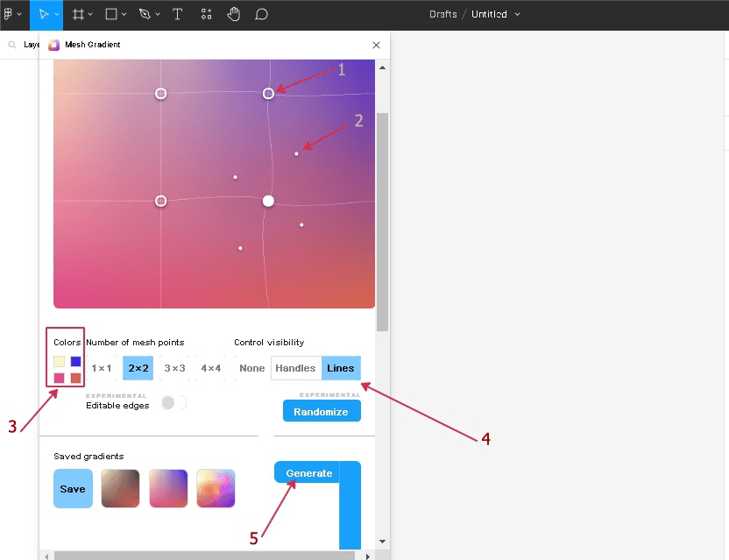Click the Randomize button
This screenshot has width=729, height=560.
pos(321,411)
